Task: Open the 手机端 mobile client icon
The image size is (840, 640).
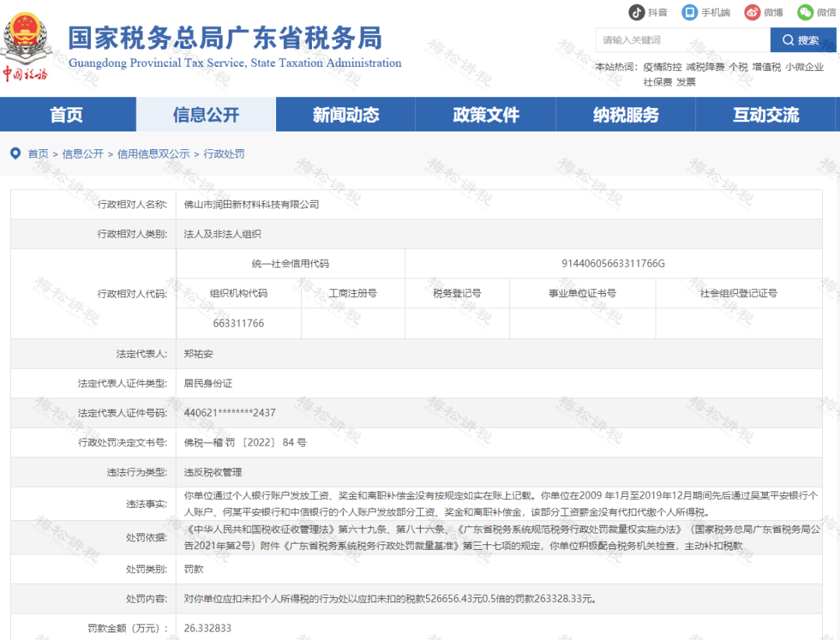Action: (688, 12)
